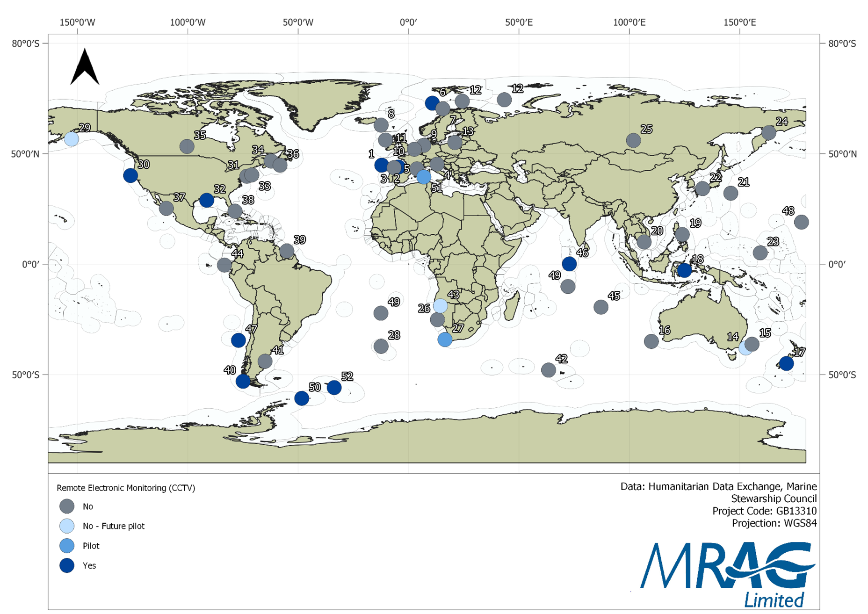Screen dimensions: 868x614
Task: Click dark blue marker 52 in South Atlantic
Action: 334,387
